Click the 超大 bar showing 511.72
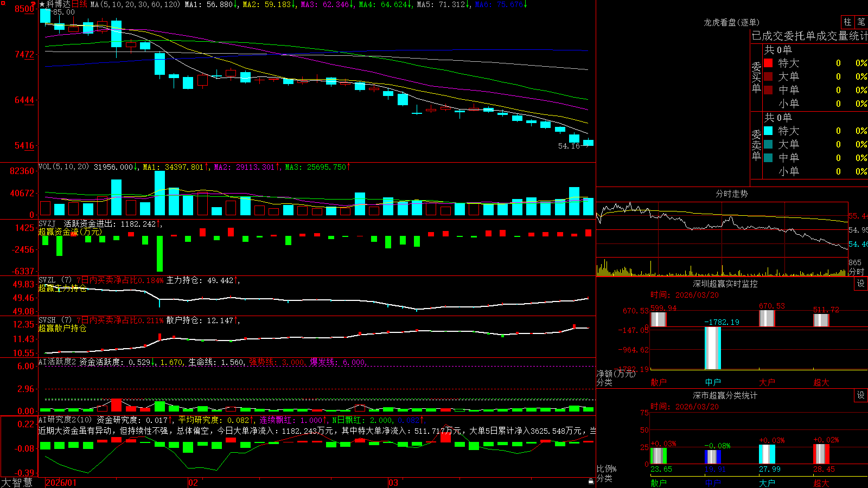868x488 pixels. tap(821, 320)
